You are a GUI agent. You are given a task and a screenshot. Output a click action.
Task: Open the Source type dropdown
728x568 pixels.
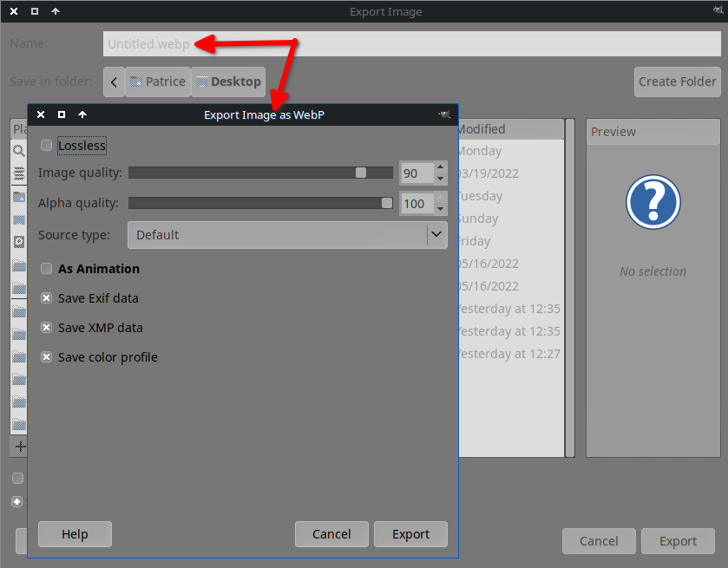coord(287,235)
